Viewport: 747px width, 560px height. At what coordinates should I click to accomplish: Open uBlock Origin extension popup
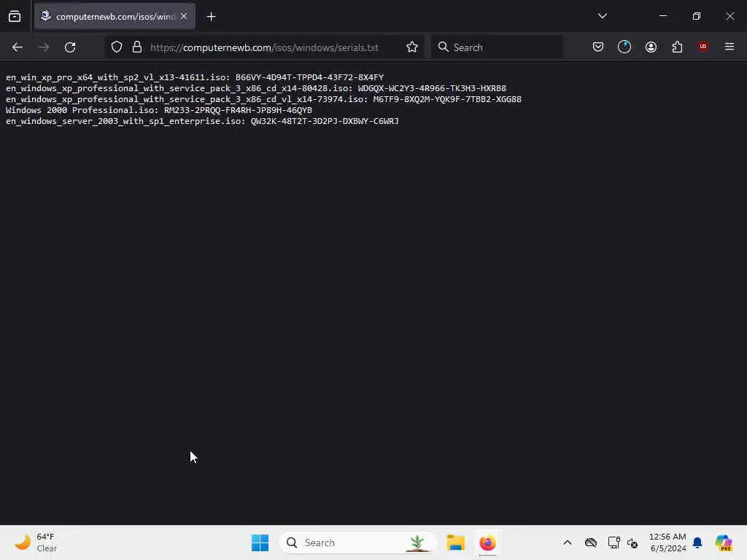click(x=703, y=47)
